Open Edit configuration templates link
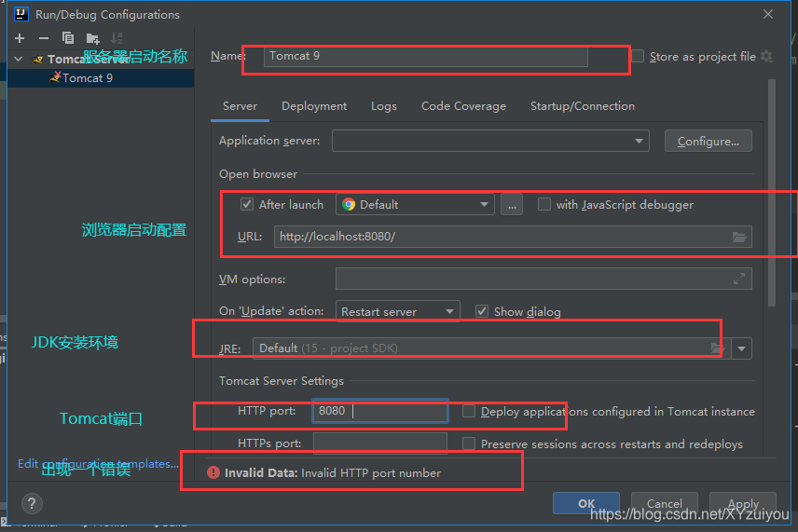This screenshot has width=798, height=532. [98, 464]
